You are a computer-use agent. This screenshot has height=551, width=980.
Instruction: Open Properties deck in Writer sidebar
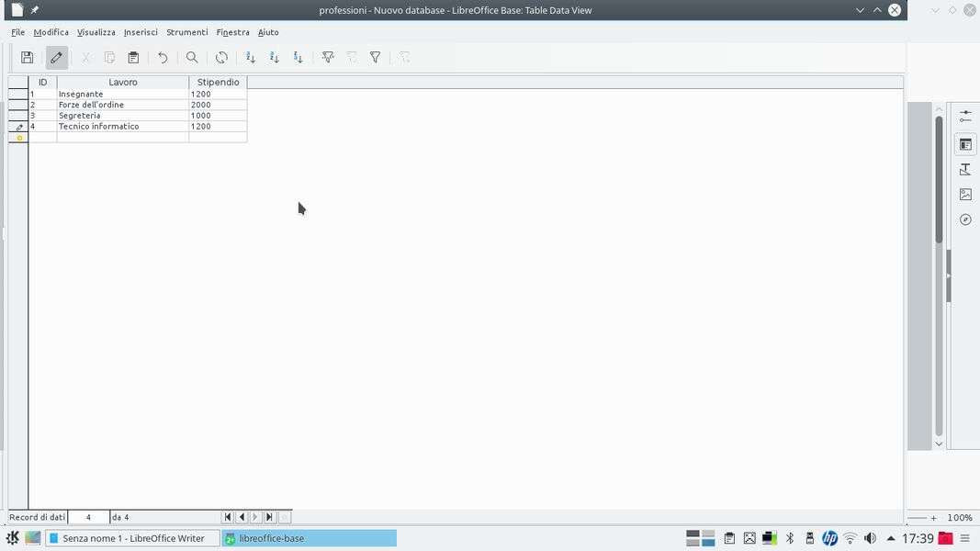[x=965, y=145]
